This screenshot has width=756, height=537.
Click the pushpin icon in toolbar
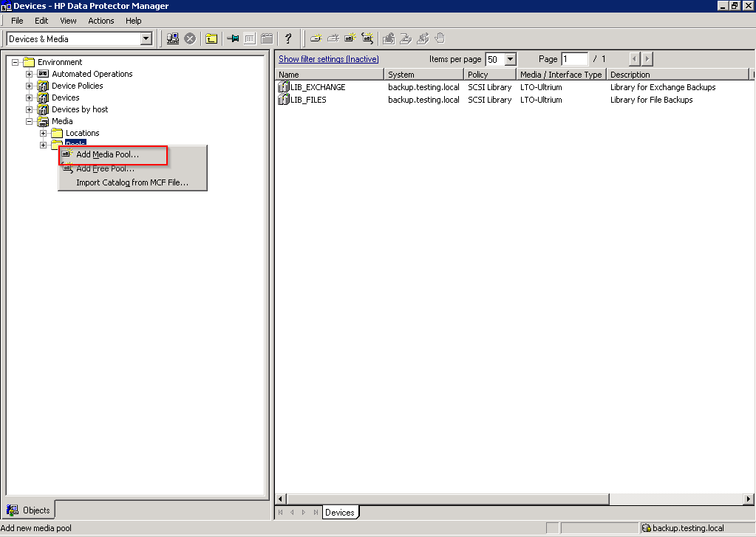(x=234, y=38)
